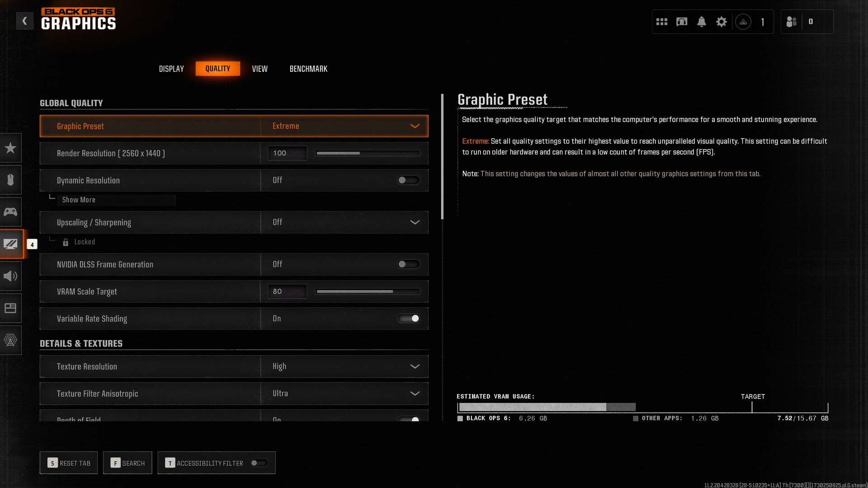Viewport: 868px width, 488px height.
Task: Click the F key icon on Search
Action: click(x=115, y=463)
